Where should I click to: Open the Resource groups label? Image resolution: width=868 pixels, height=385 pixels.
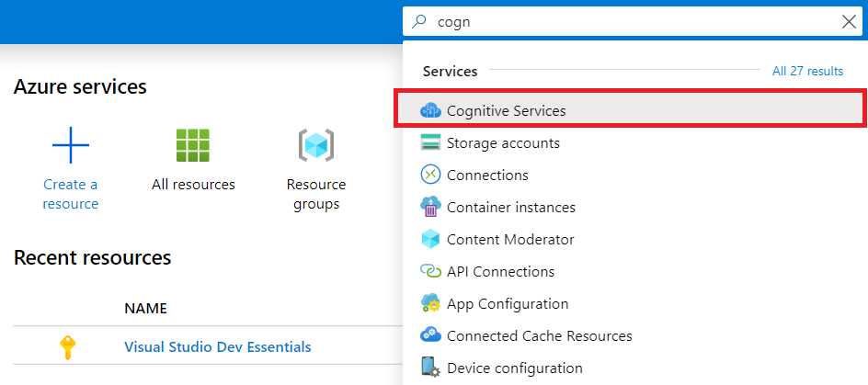(x=316, y=194)
